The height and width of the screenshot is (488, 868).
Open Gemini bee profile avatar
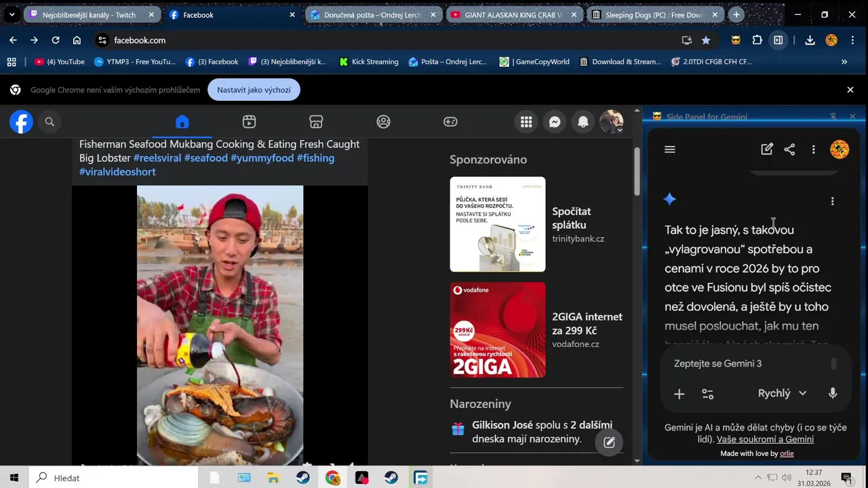click(840, 149)
